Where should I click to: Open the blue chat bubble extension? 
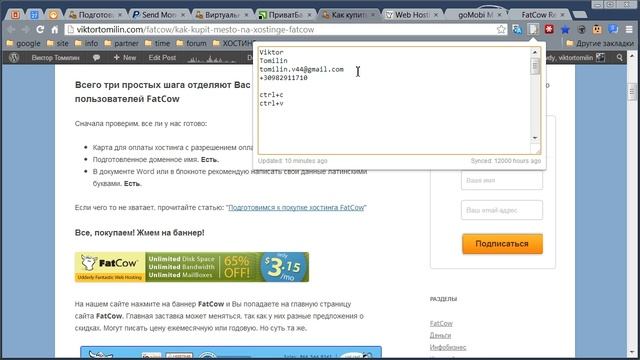point(613,29)
